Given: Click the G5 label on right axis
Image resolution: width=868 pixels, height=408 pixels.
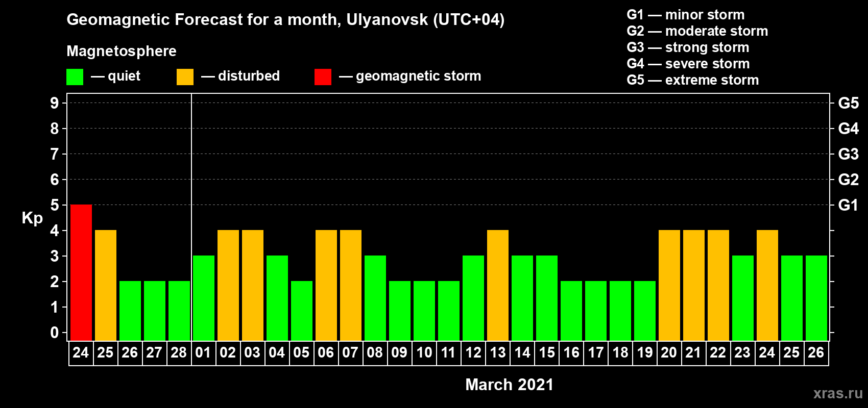Looking at the screenshot, I should (x=848, y=103).
